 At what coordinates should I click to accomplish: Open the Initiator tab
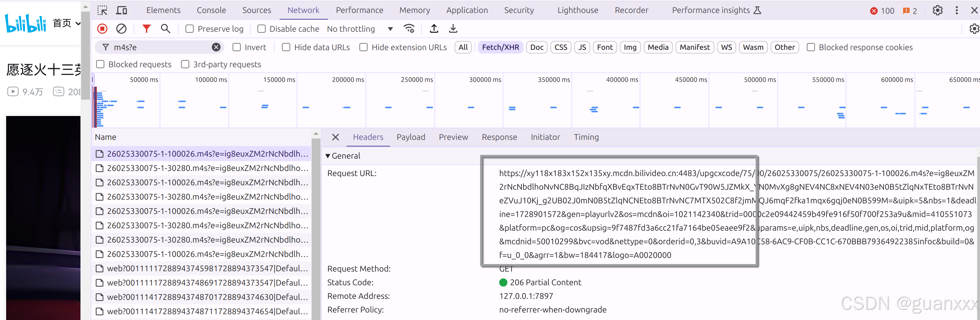pyautogui.click(x=545, y=137)
